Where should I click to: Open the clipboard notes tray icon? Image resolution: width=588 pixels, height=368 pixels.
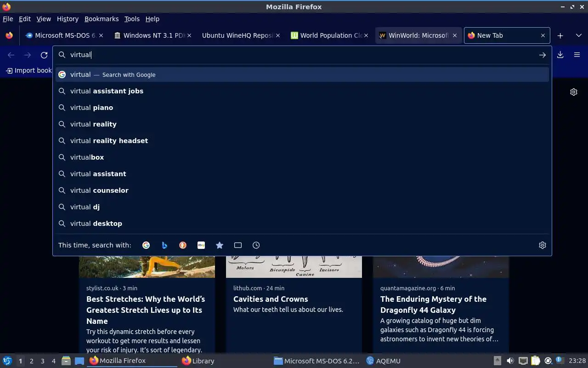coord(536,361)
